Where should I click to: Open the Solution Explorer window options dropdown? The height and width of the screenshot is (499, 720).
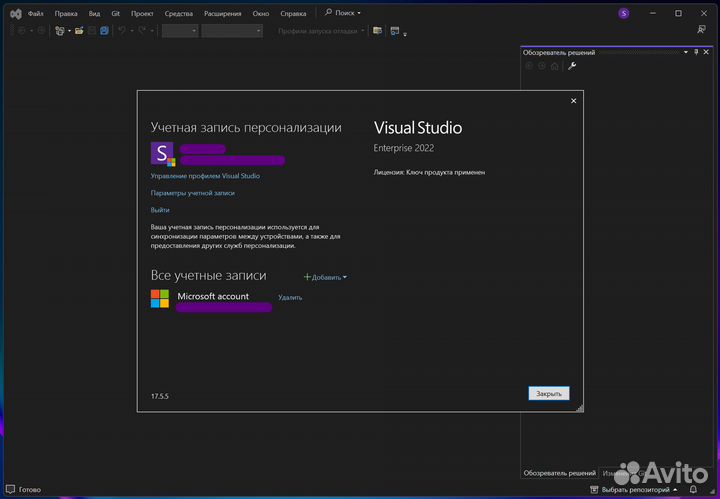click(x=686, y=52)
